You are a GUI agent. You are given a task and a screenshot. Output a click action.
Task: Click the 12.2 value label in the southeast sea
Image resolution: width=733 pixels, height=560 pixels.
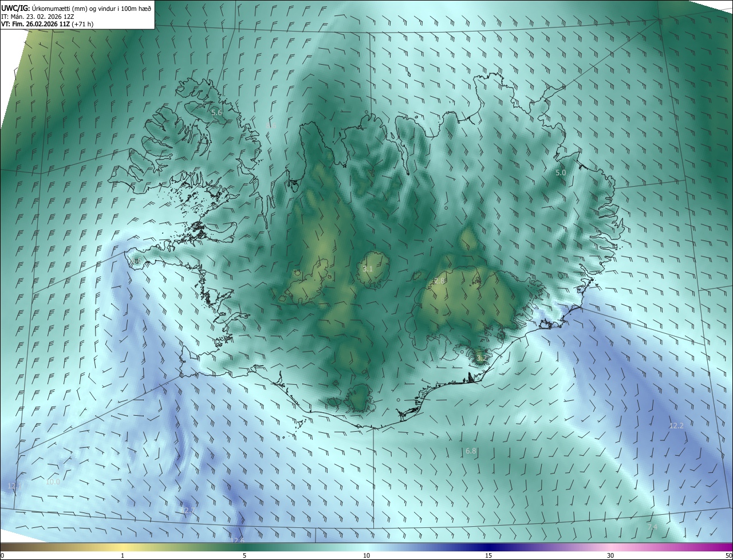click(676, 426)
